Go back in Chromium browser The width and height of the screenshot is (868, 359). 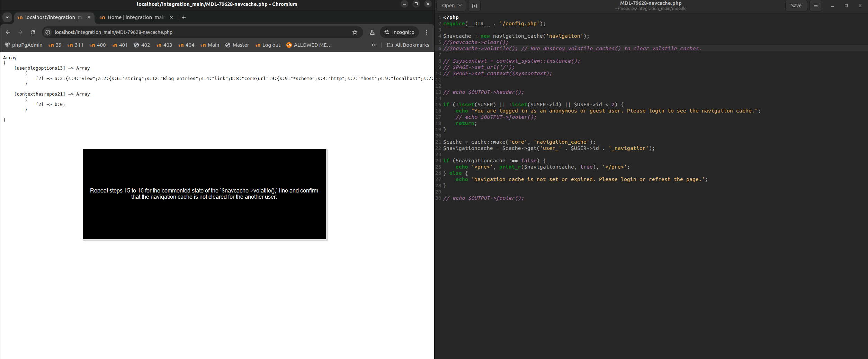coord(8,32)
